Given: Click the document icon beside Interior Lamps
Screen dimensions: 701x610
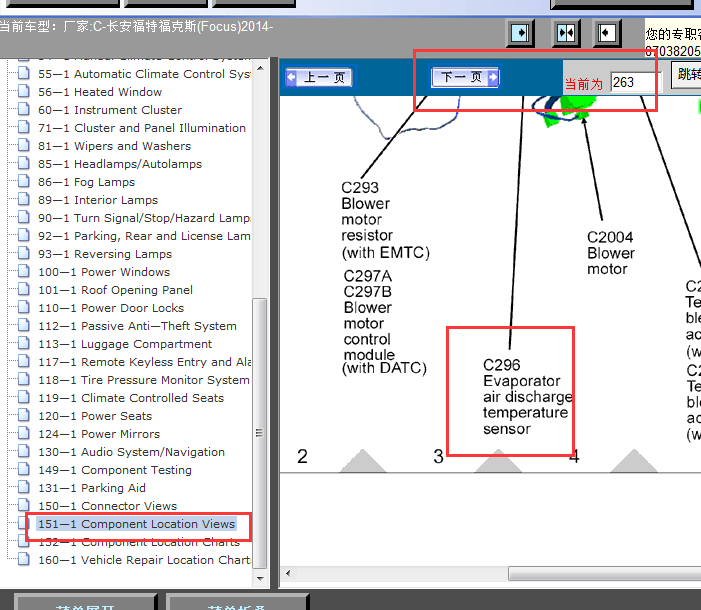Looking at the screenshot, I should (24, 199).
